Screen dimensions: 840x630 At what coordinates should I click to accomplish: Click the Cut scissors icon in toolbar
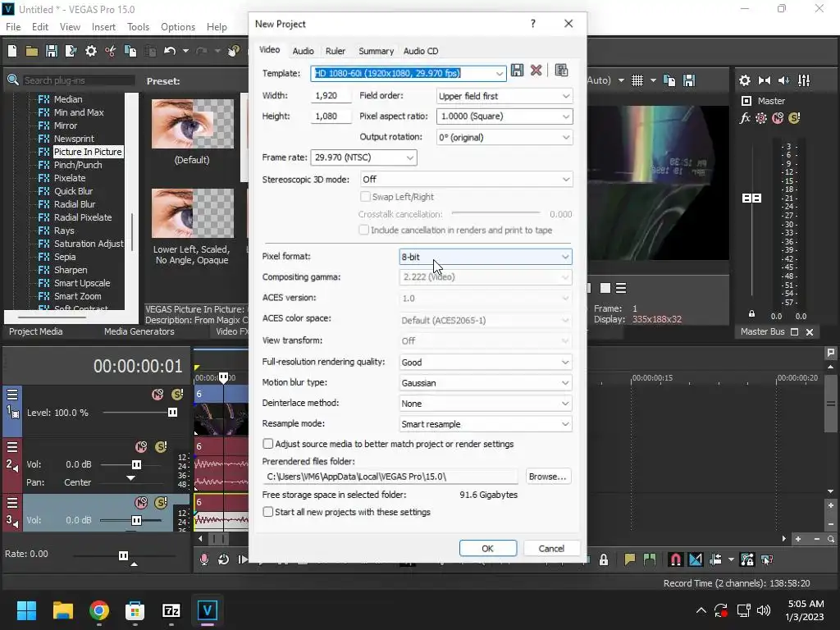coord(111,51)
